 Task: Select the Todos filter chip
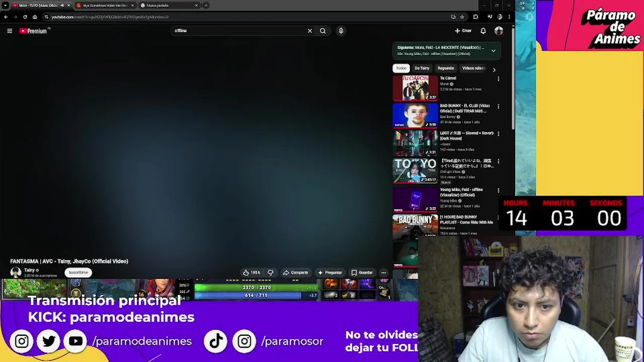401,68
